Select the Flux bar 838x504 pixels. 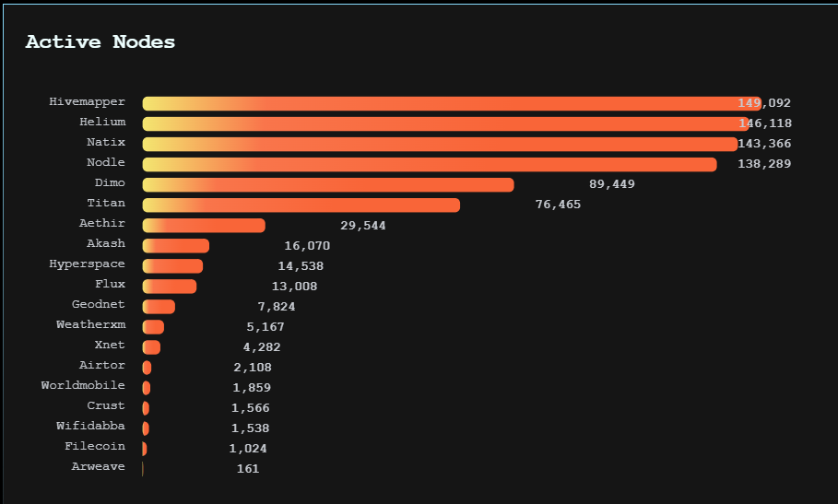(x=170, y=286)
